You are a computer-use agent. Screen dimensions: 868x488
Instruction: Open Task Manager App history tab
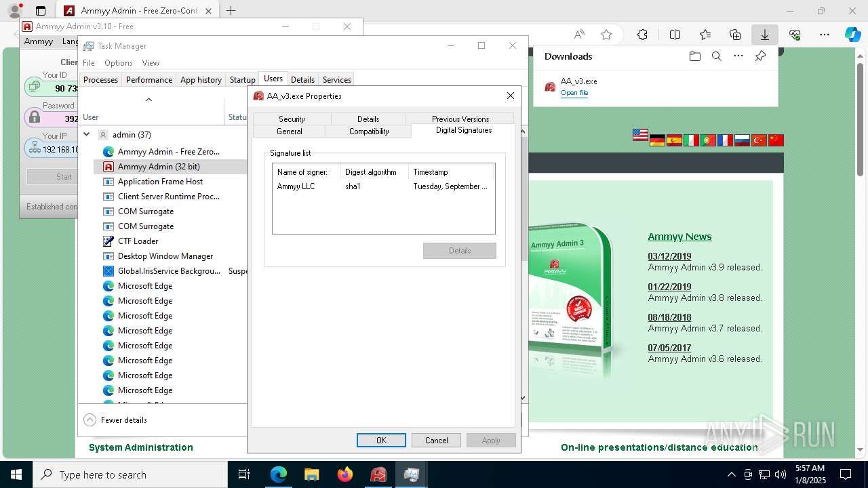tap(201, 79)
